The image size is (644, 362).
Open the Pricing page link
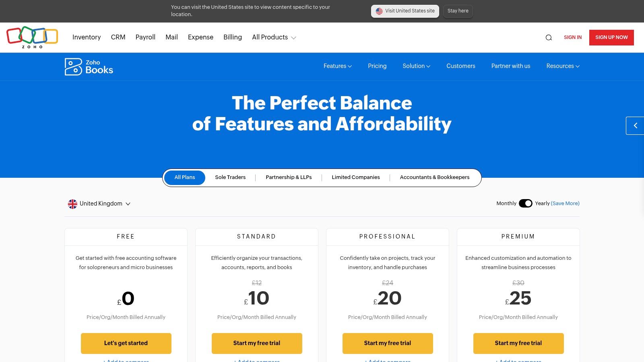tap(377, 66)
